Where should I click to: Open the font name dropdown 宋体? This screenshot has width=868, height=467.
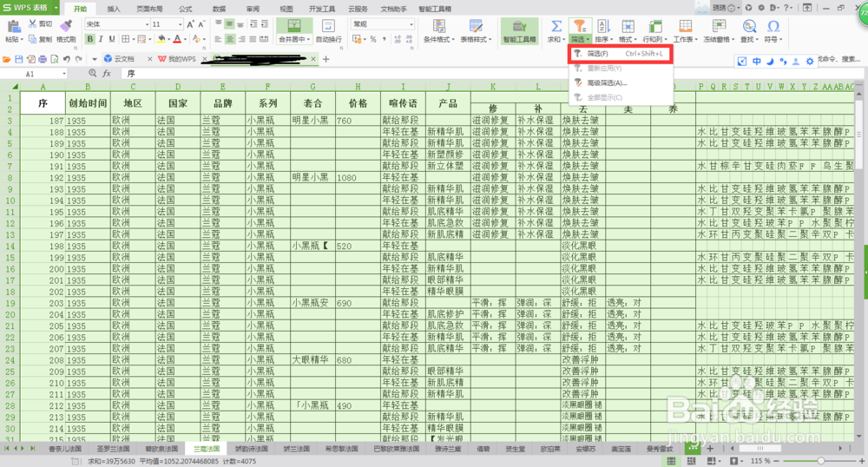point(148,24)
